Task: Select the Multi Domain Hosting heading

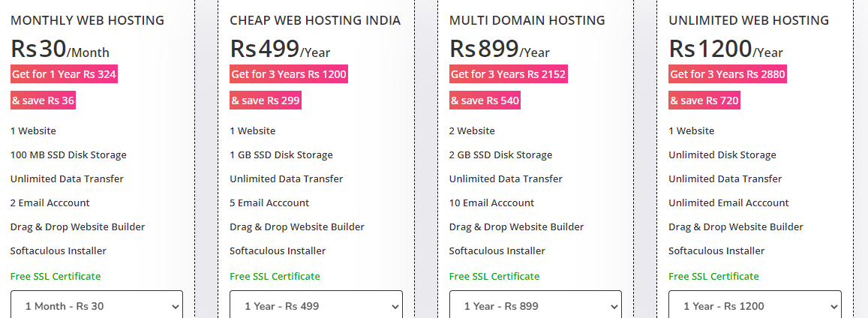Action: (x=527, y=20)
